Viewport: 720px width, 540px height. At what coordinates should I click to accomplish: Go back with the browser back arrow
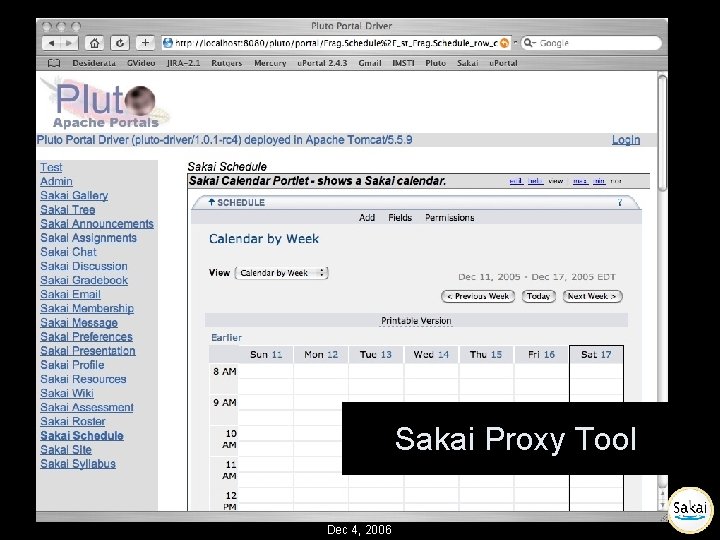coord(51,43)
